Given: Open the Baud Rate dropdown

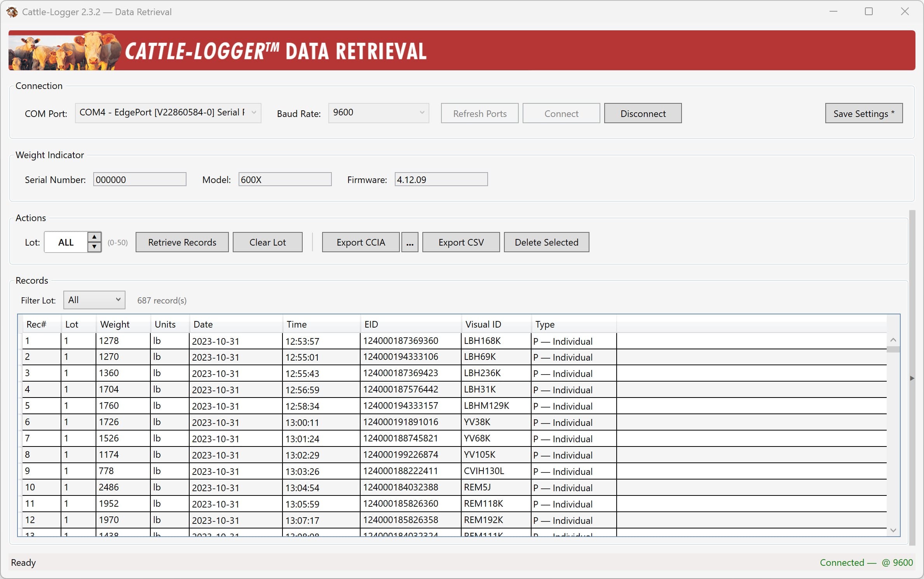Looking at the screenshot, I should 378,113.
